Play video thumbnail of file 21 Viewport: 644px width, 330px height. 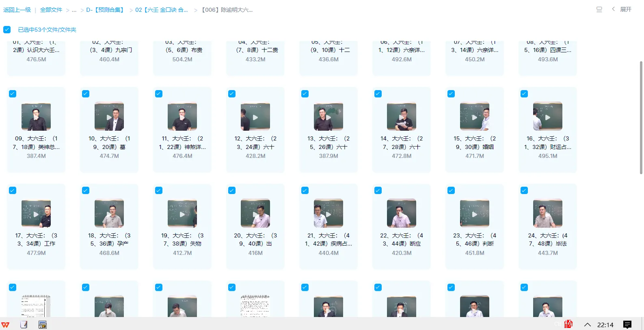point(328,214)
